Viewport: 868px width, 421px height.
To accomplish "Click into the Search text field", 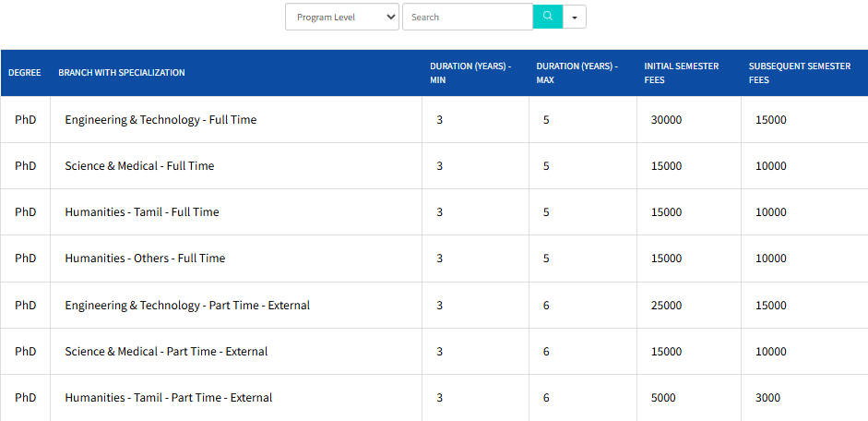I will 467,17.
